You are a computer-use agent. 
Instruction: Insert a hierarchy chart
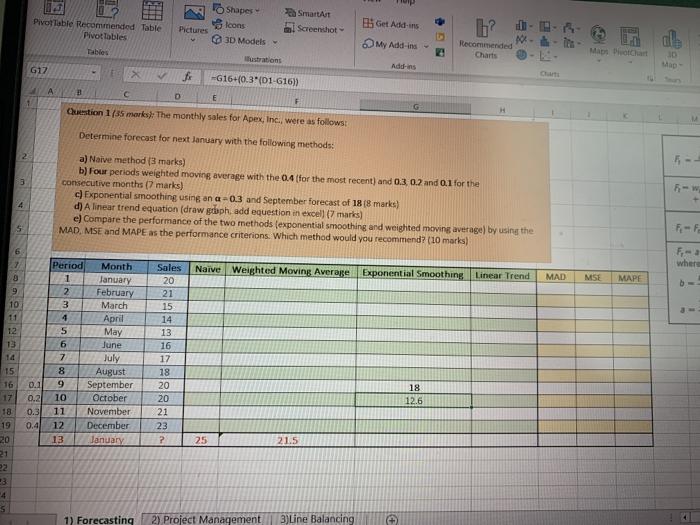[546, 27]
